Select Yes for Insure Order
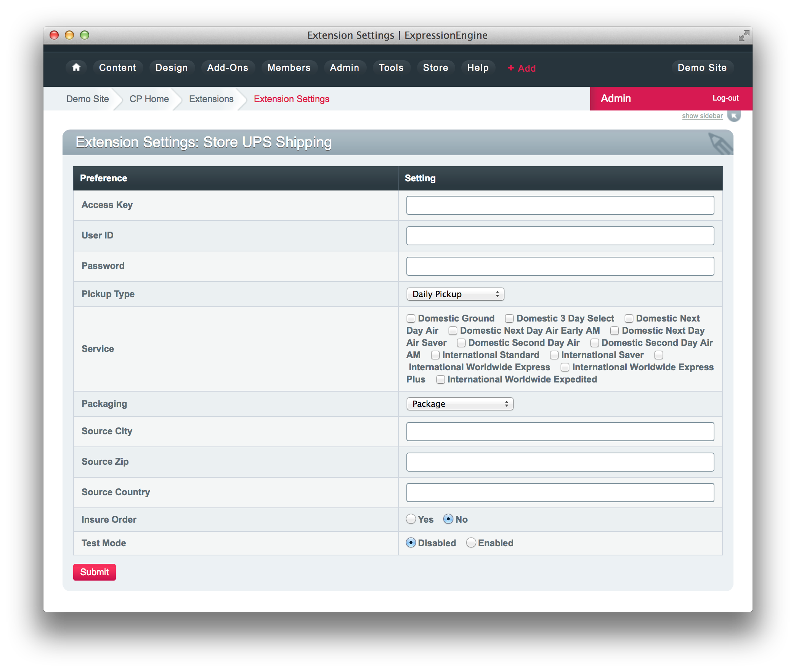This screenshot has width=796, height=672. click(x=411, y=519)
